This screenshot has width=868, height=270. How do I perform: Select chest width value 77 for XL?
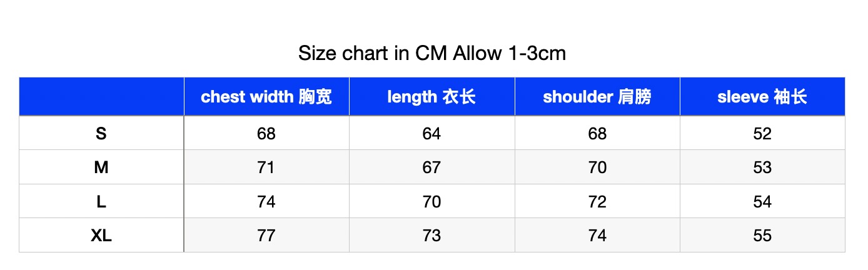tap(266, 235)
